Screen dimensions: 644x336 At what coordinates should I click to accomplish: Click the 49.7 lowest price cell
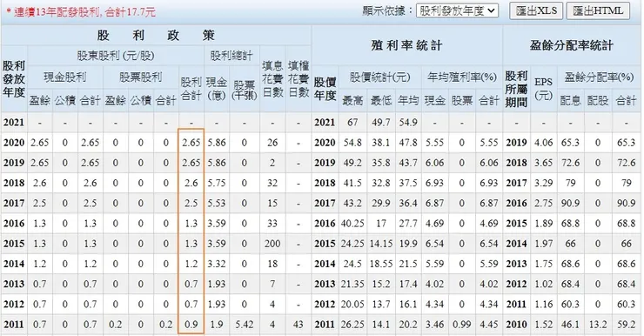point(380,123)
